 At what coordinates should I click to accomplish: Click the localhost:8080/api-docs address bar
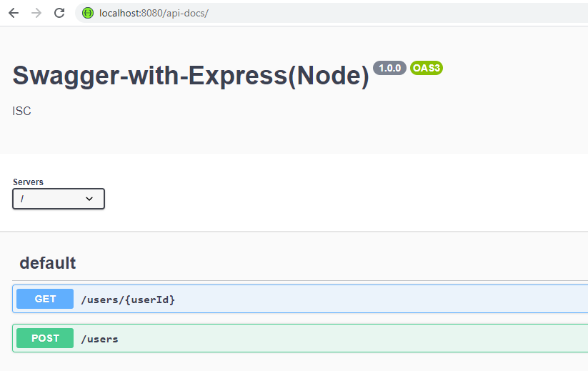point(332,13)
